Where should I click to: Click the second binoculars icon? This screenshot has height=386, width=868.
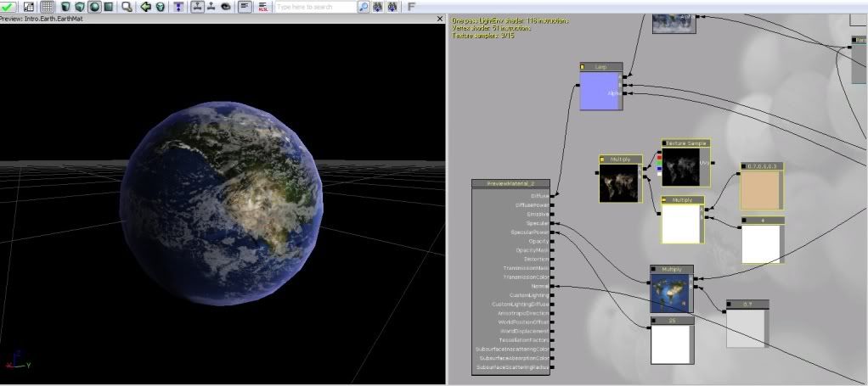coord(392,7)
